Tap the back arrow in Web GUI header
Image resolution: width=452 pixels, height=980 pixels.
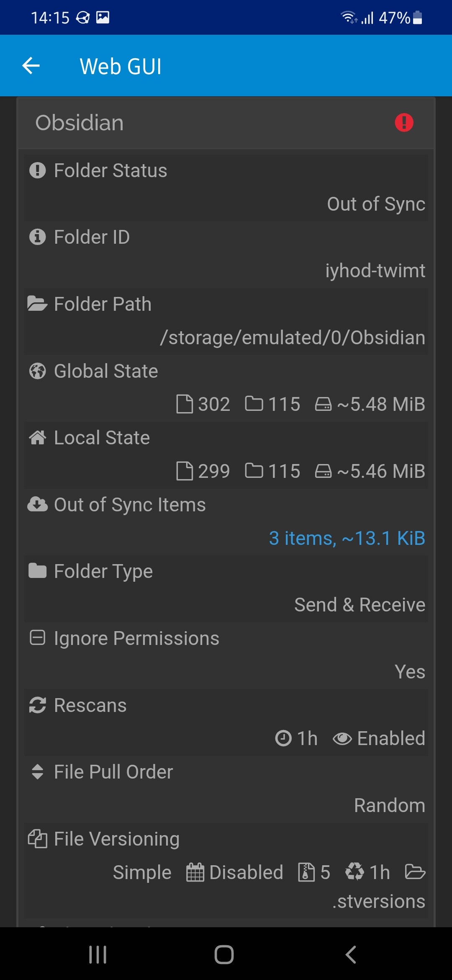(x=31, y=66)
